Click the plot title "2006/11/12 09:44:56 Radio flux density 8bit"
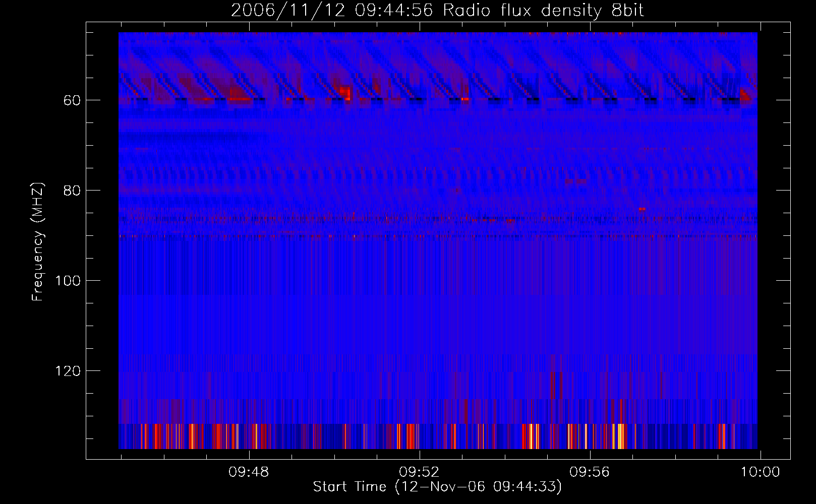This screenshot has height=504, width=816. pyautogui.click(x=437, y=11)
